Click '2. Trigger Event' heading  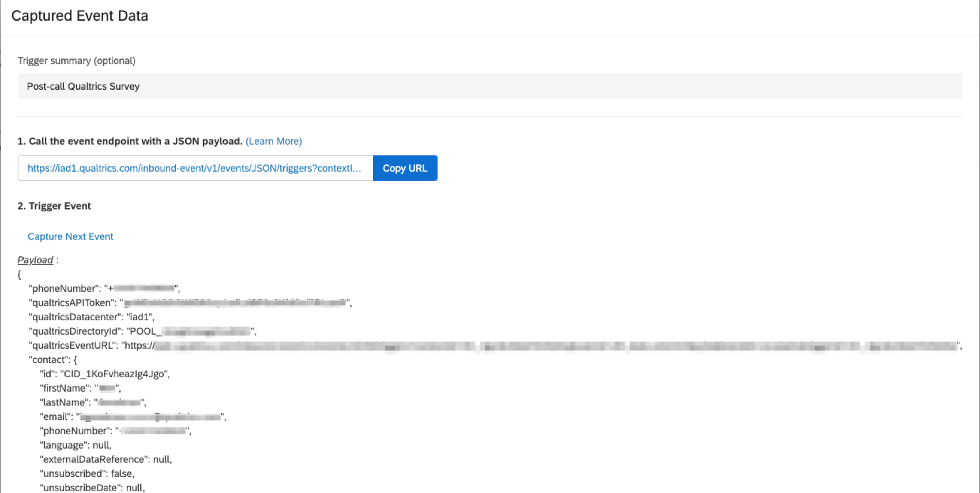(54, 206)
